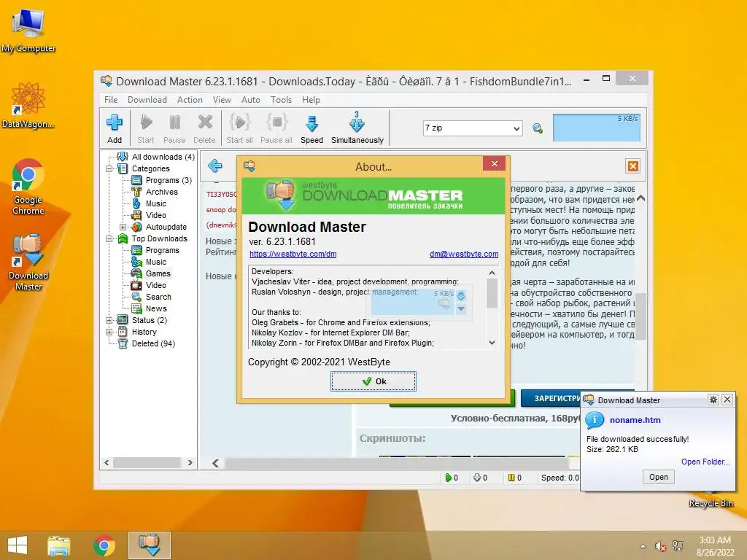The height and width of the screenshot is (560, 747).
Task: Click the down arrow of the developers list scrollbar
Action: pyautogui.click(x=492, y=343)
